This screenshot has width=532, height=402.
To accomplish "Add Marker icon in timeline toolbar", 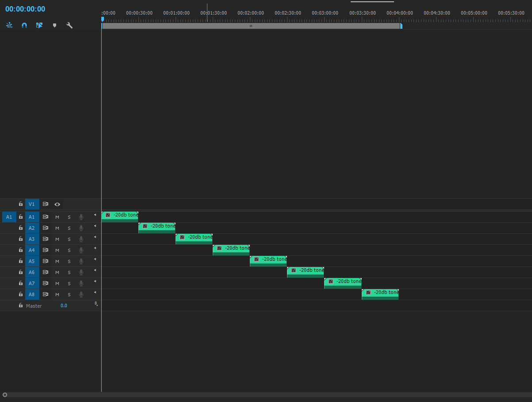I will coord(54,26).
